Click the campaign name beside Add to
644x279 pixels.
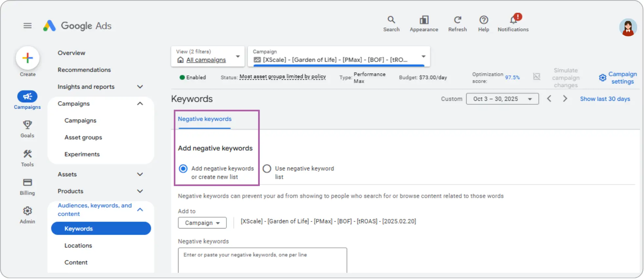coord(328,221)
